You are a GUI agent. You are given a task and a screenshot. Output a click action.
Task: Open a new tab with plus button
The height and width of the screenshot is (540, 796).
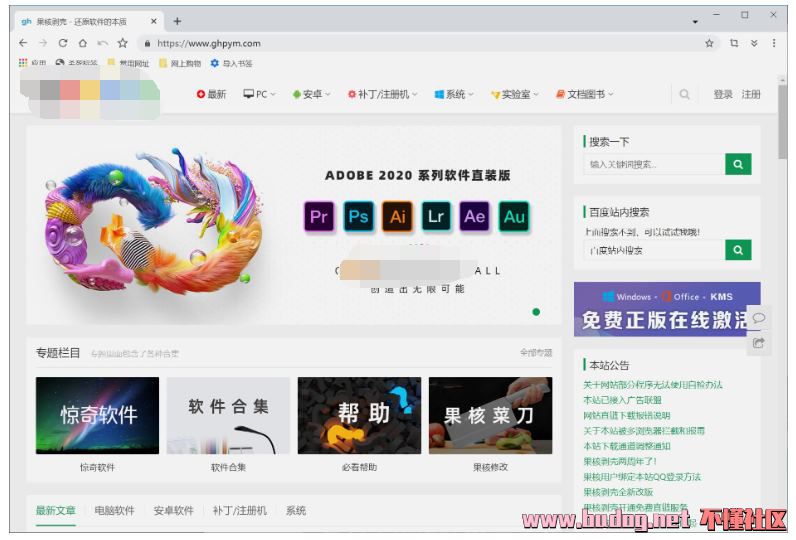point(177,21)
